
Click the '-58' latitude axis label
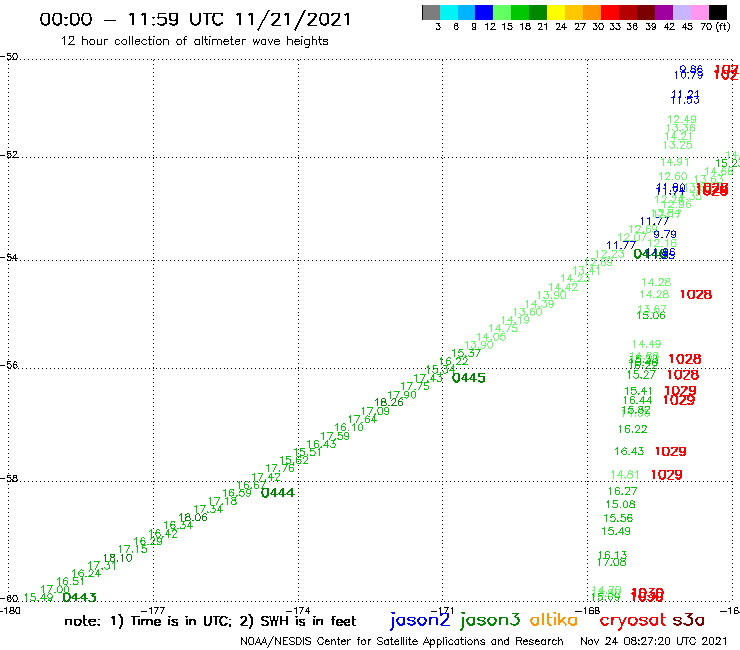9,478
